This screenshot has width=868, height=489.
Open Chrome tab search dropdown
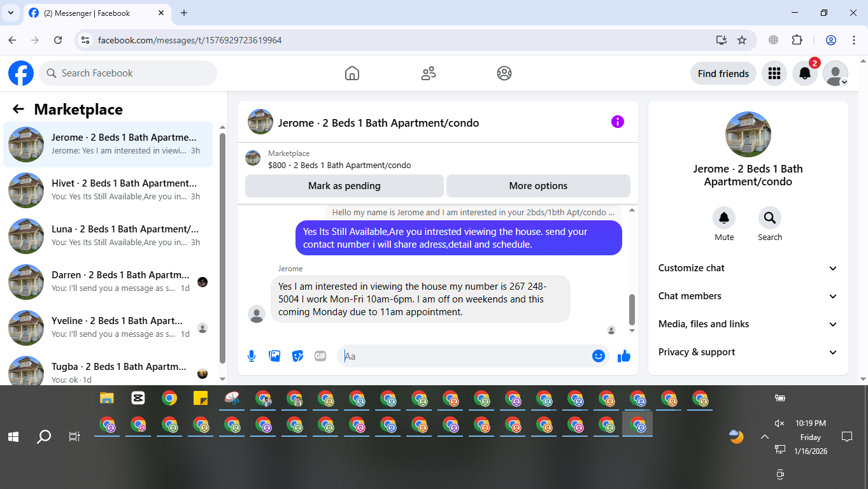[x=11, y=13]
